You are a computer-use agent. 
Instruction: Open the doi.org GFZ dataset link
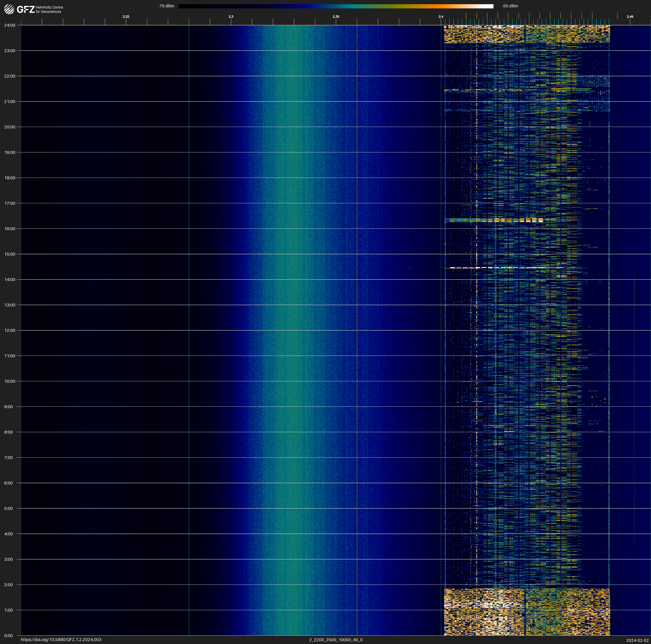(x=61, y=640)
